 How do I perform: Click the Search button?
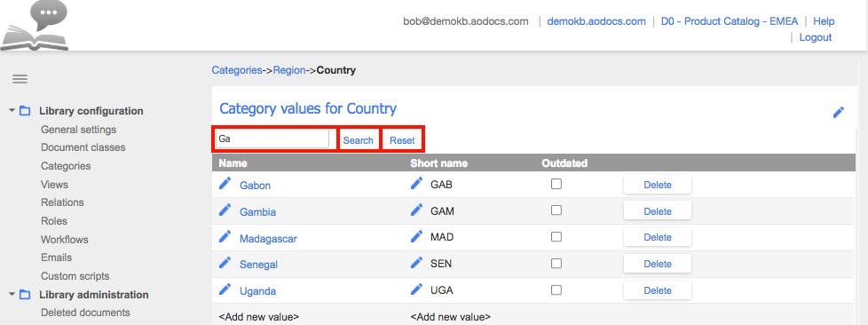pyautogui.click(x=359, y=140)
